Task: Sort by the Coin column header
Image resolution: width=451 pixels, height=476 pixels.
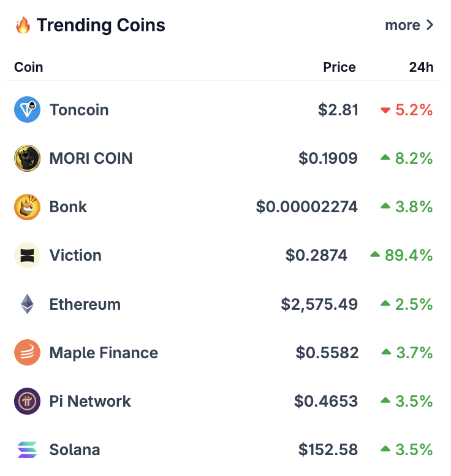Action: coord(29,67)
